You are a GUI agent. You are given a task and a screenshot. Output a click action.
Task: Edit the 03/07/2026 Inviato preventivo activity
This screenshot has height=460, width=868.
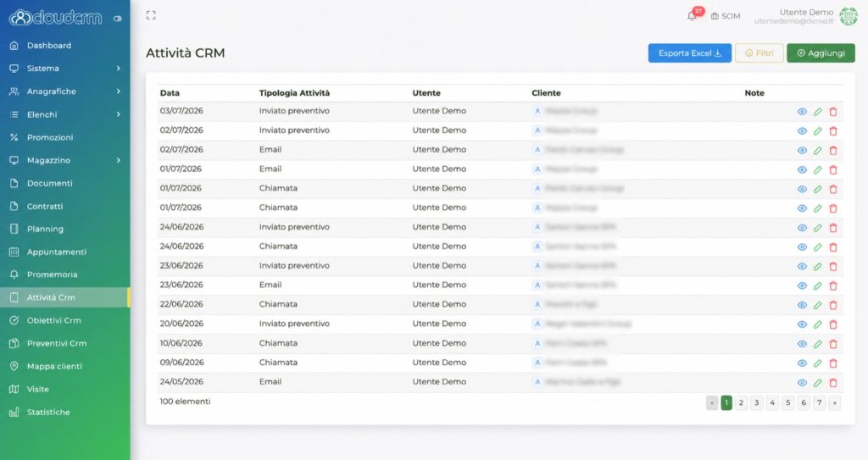[x=818, y=112]
